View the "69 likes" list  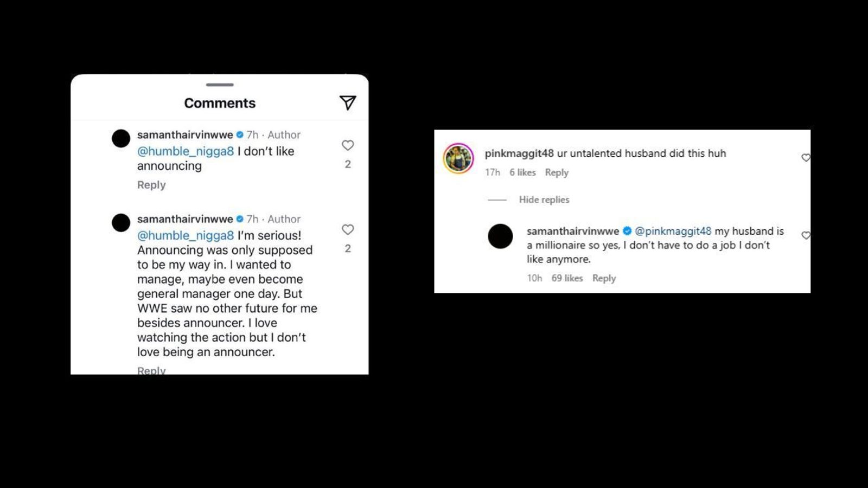coord(567,278)
